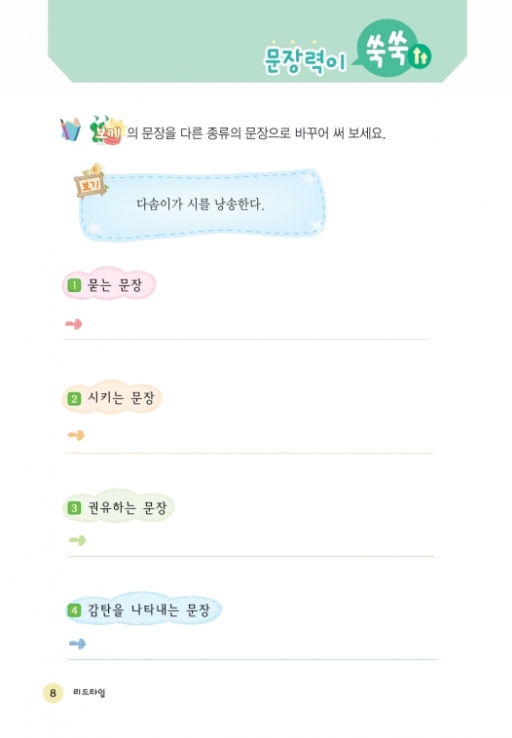Click the example sentence 다솜이가 시를 낭송한다
The image size is (512, 738).
(x=200, y=205)
